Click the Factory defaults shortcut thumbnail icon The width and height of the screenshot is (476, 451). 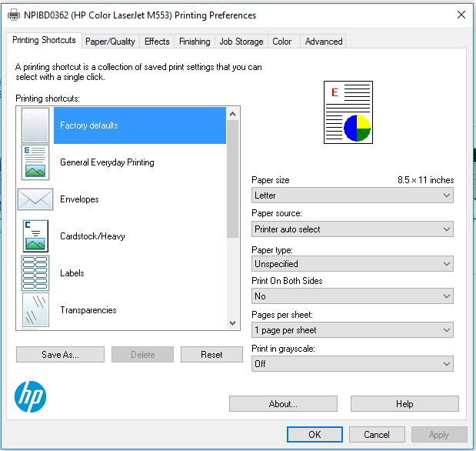pos(35,125)
